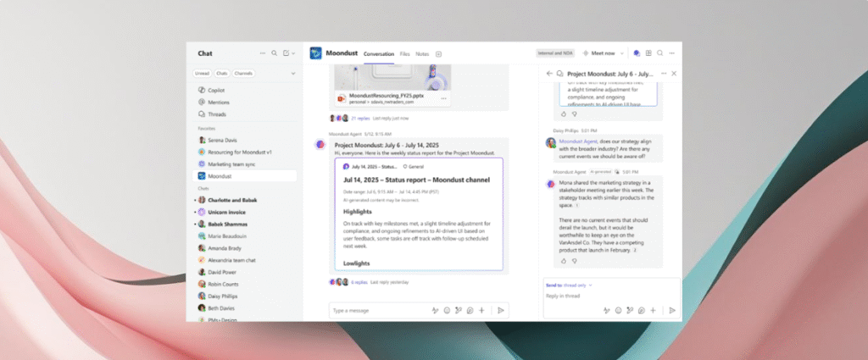The height and width of the screenshot is (360, 868).
Task: Open Jul 14 Status report card
Action: pos(419,214)
